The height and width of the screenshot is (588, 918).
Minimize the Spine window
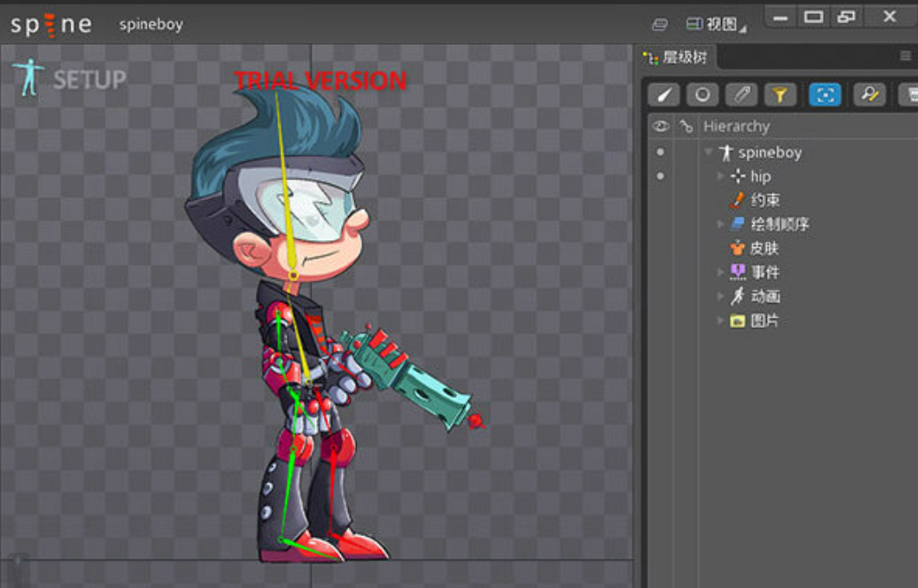tap(781, 17)
